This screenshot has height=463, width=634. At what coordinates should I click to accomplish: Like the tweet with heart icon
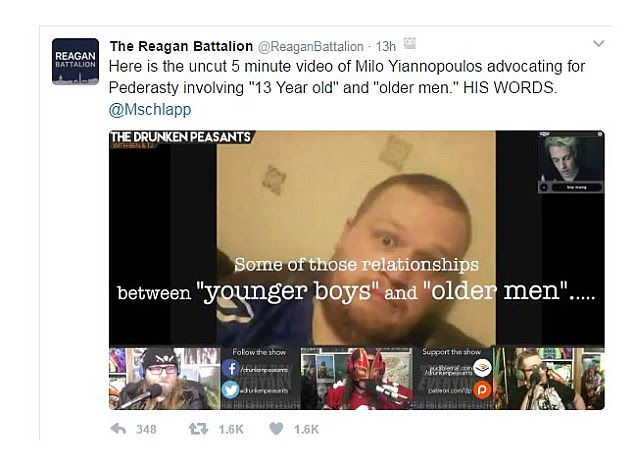point(276,429)
